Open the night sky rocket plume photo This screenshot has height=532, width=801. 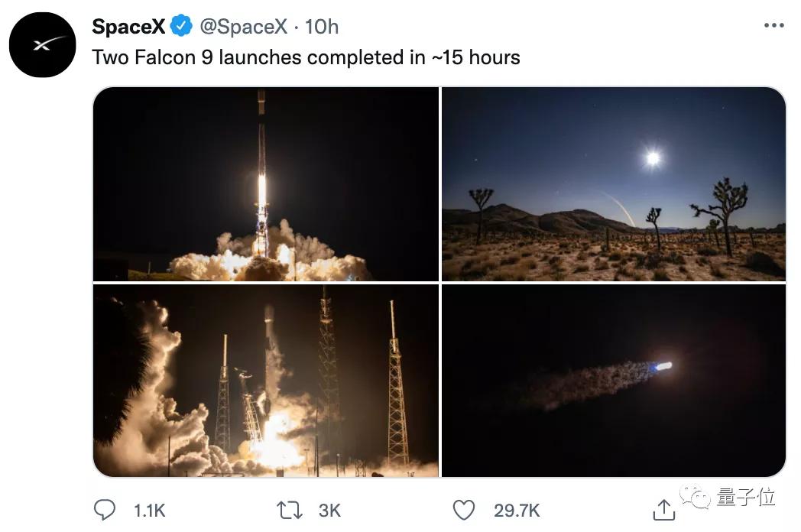pos(613,379)
